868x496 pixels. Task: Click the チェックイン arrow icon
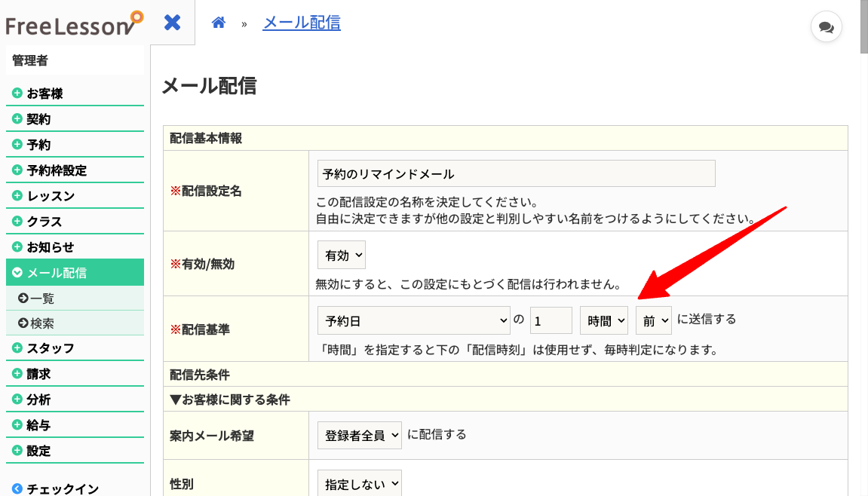coord(17,488)
